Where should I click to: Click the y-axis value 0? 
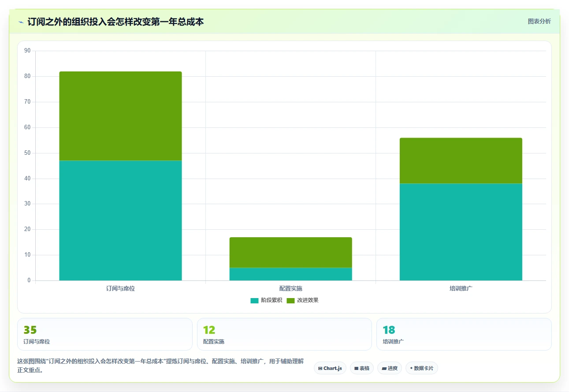pos(29,280)
